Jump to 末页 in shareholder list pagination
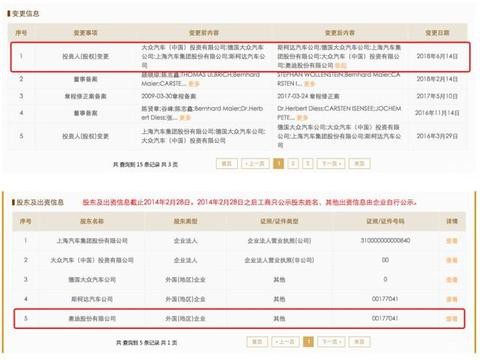 click(359, 342)
